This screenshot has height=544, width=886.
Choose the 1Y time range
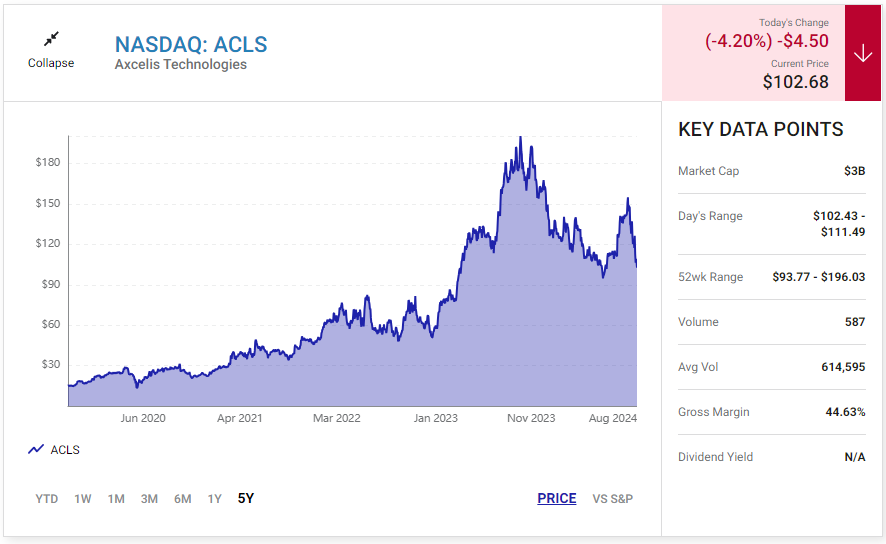click(214, 499)
